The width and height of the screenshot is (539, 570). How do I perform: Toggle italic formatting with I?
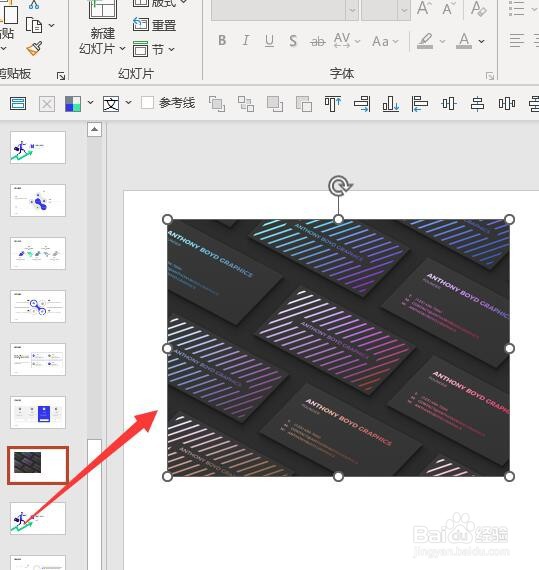coord(246,40)
